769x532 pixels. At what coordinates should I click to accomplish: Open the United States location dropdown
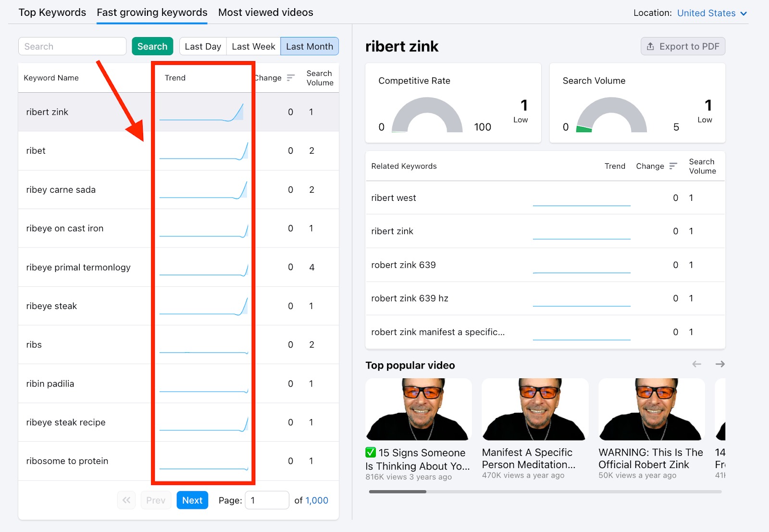[x=707, y=13]
